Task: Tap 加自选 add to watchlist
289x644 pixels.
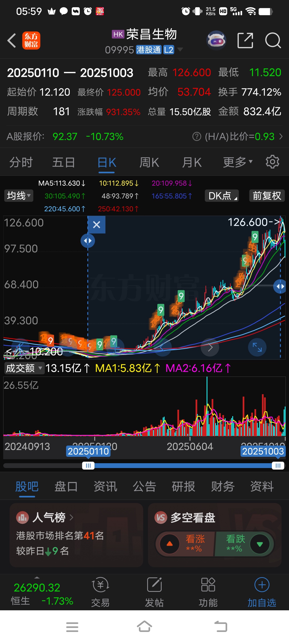Action: pyautogui.click(x=262, y=592)
